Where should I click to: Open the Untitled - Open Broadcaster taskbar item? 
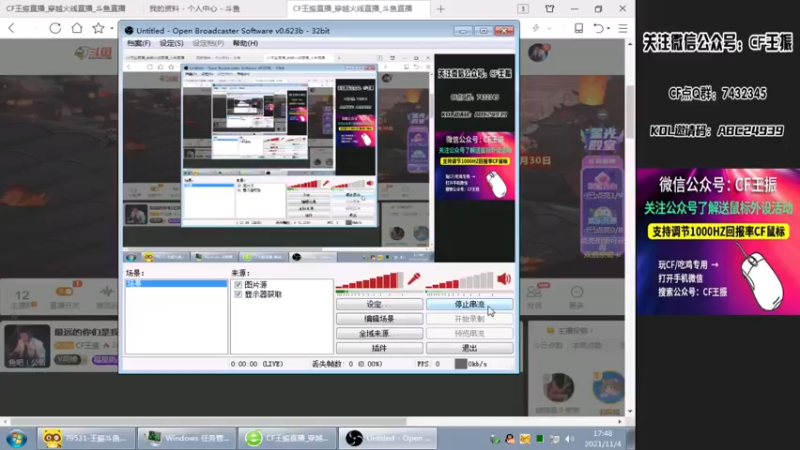(388, 438)
